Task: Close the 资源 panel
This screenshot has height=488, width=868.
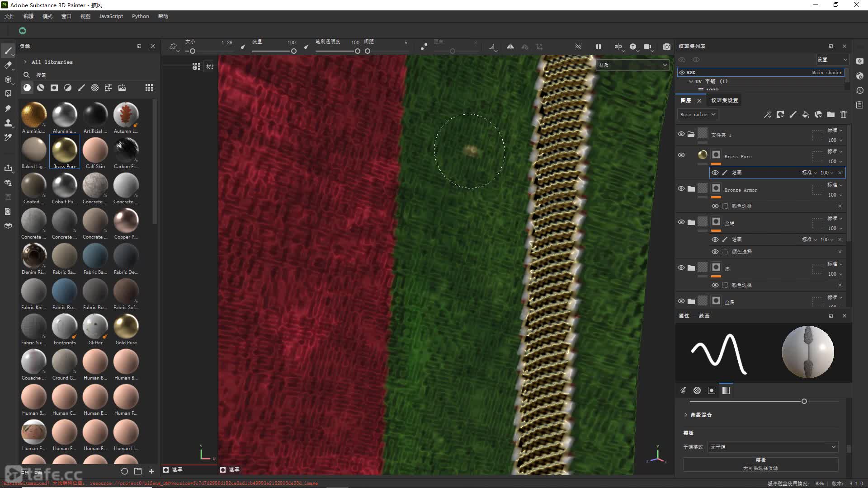Action: point(153,46)
